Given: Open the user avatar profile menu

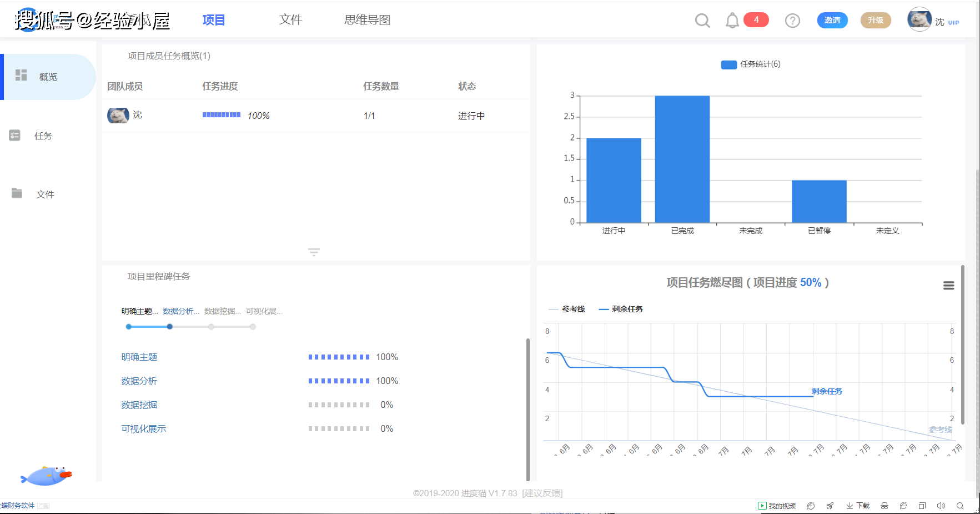Looking at the screenshot, I should (x=919, y=19).
